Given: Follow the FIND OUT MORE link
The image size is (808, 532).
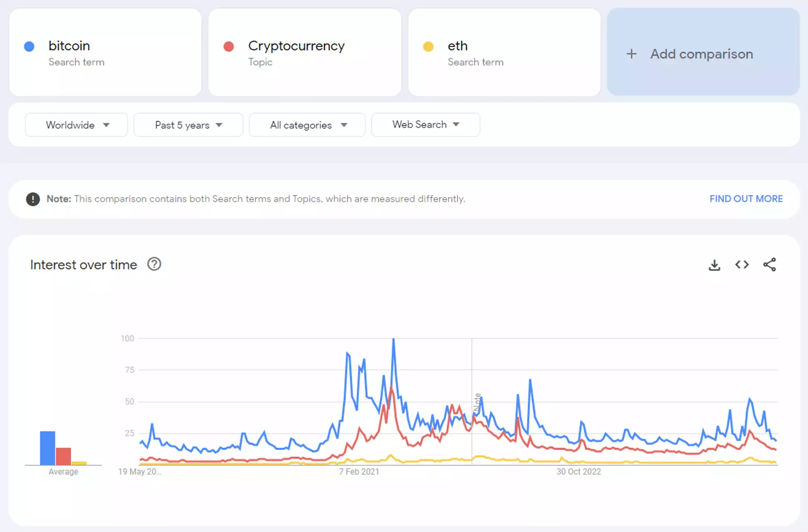Looking at the screenshot, I should 746,199.
